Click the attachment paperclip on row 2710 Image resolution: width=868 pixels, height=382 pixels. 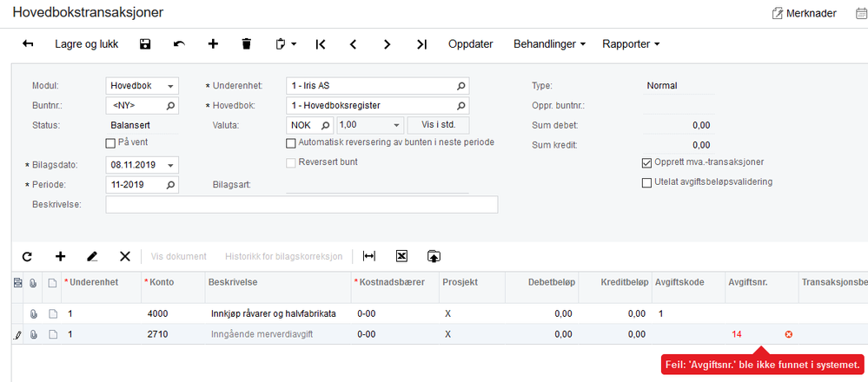coord(33,334)
